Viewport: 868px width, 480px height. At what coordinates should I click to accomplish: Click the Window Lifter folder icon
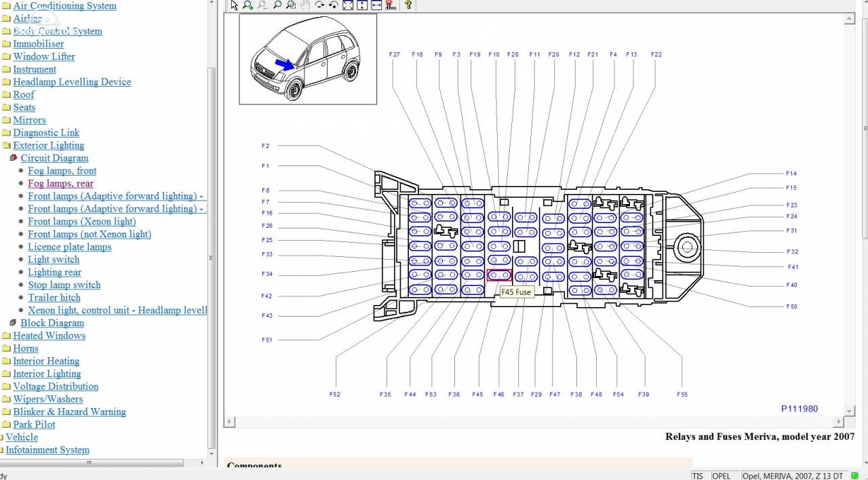tap(6, 57)
